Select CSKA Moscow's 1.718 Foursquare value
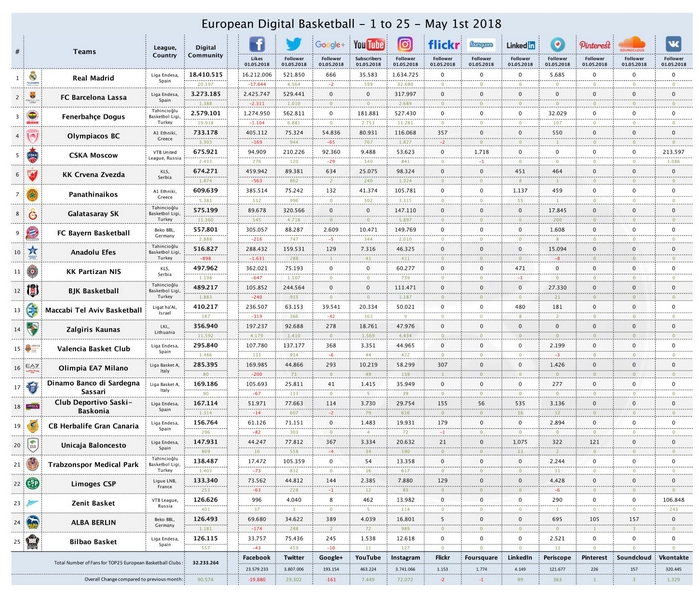Viewport: 700px width, 592px height. point(481,152)
